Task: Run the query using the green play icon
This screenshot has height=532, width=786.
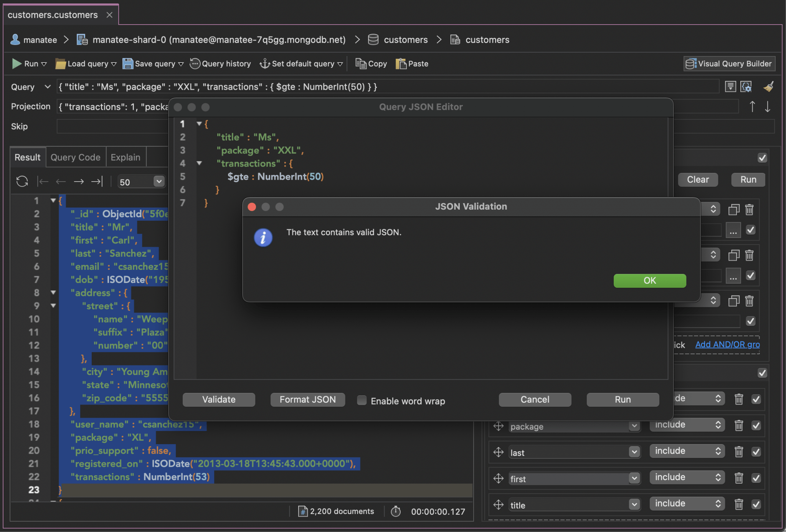Action: coord(16,64)
